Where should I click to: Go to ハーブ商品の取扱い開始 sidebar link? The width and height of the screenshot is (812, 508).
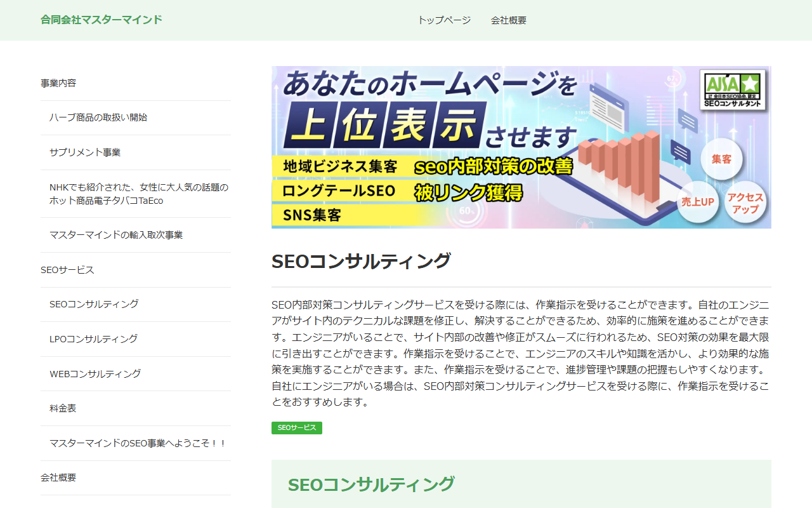(98, 117)
